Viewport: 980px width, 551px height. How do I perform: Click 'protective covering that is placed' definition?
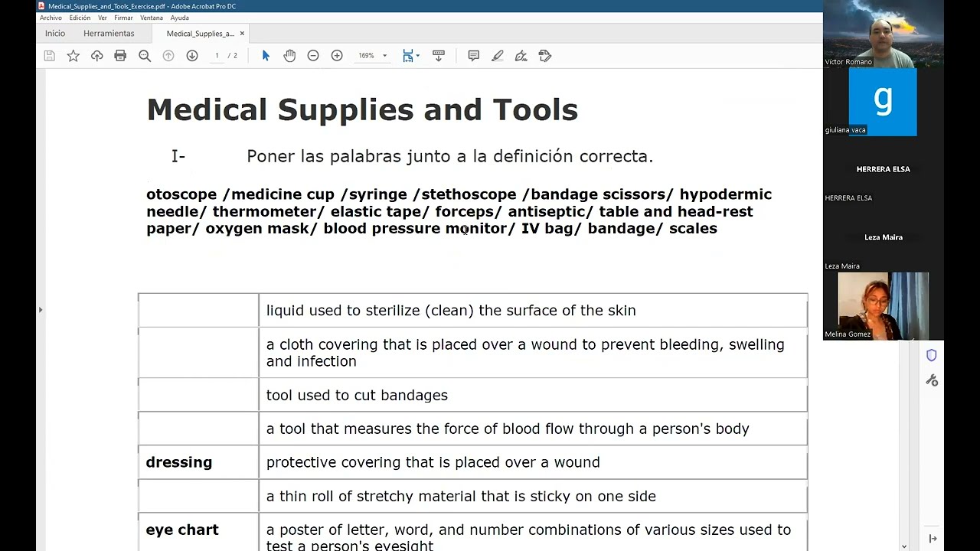pyautogui.click(x=433, y=462)
